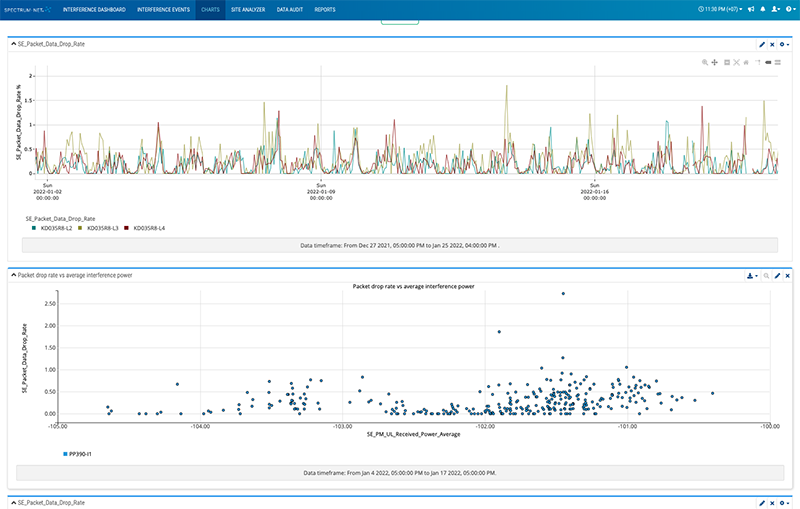Viewport: 800px width, 509px height.
Task: Open the Interference Events tab
Action: [x=163, y=10]
